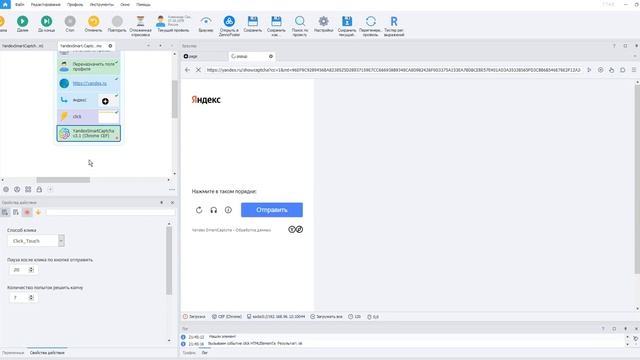The width and height of the screenshot is (640, 360).
Task: Pin the Свойства действия panel
Action: (x=162, y=202)
